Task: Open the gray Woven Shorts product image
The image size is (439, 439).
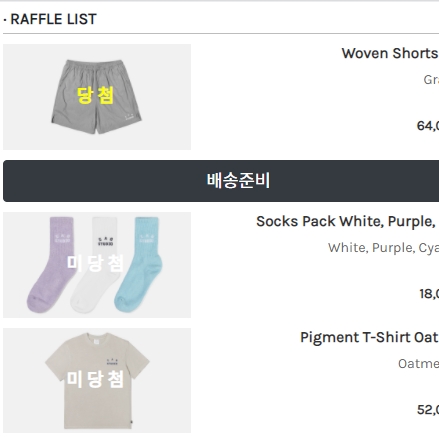Action: point(97,97)
